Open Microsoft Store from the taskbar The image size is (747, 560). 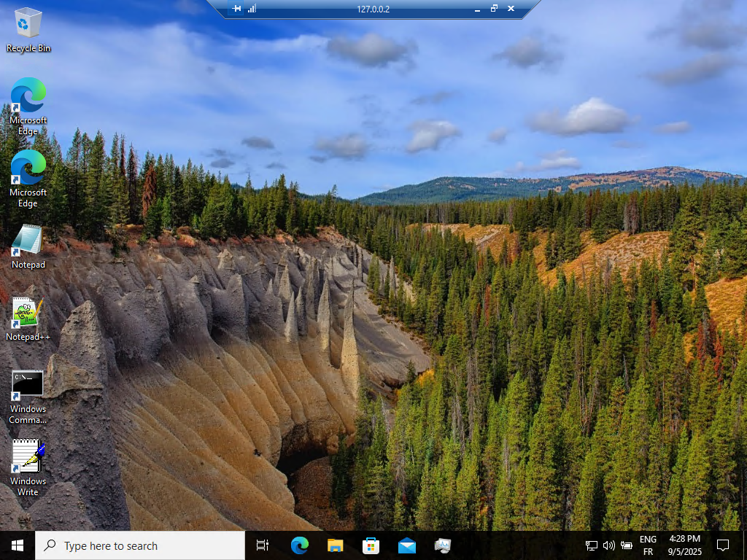pyautogui.click(x=371, y=545)
